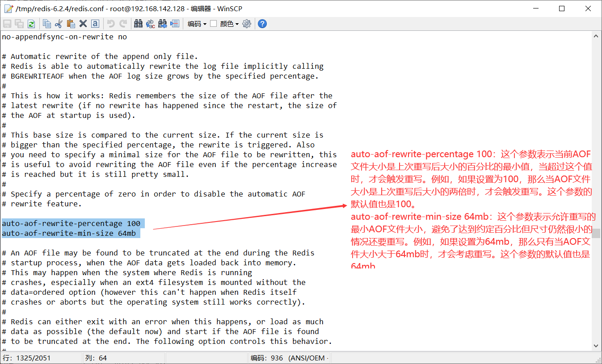Click the auto-aof-rewrite-min-size 64mb line
This screenshot has width=602, height=364.
tap(69, 233)
